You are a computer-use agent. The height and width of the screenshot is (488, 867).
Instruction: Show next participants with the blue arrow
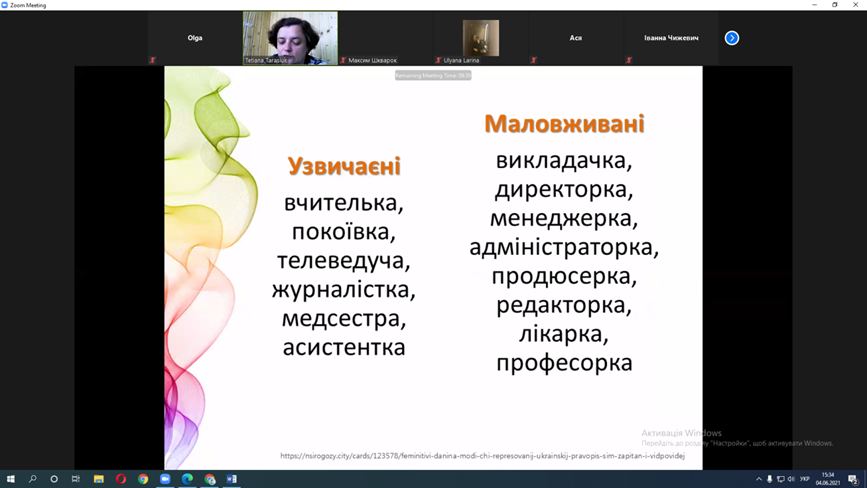point(732,38)
